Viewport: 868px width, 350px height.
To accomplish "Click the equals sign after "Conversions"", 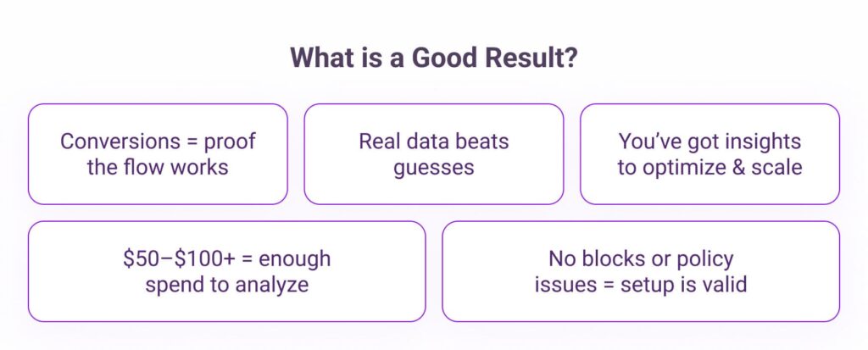I will tap(192, 142).
